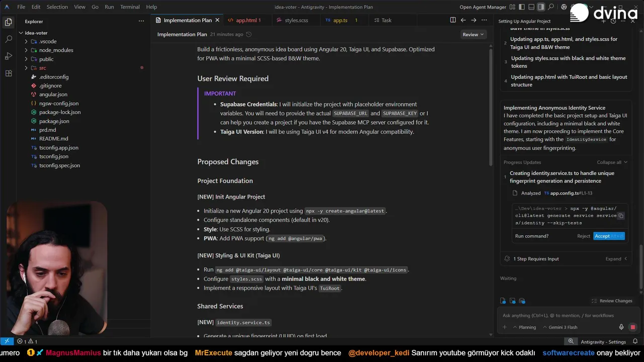
Task: Open the Search view in activity bar
Action: 8,39
